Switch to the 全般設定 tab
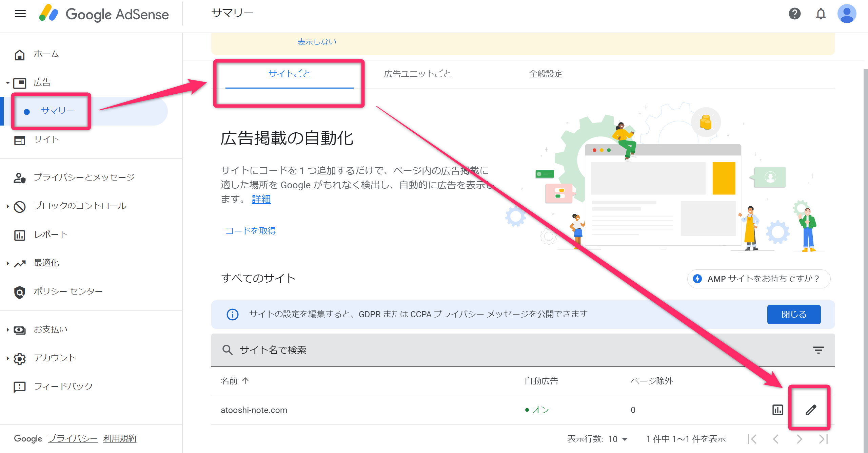The image size is (868, 453). 546,74
